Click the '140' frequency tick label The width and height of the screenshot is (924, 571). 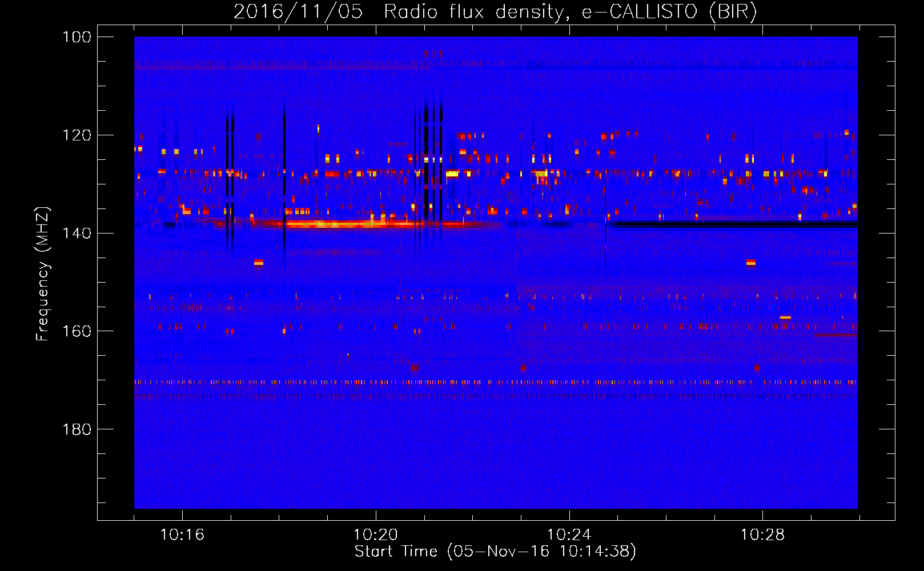click(x=76, y=233)
